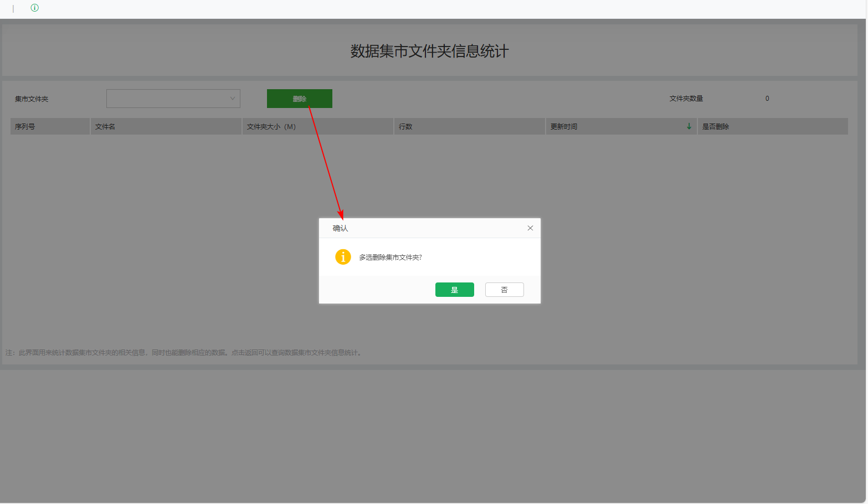Click inside the 集市文件夹 combo box field
This screenshot has height=504, width=868.
coord(173,99)
